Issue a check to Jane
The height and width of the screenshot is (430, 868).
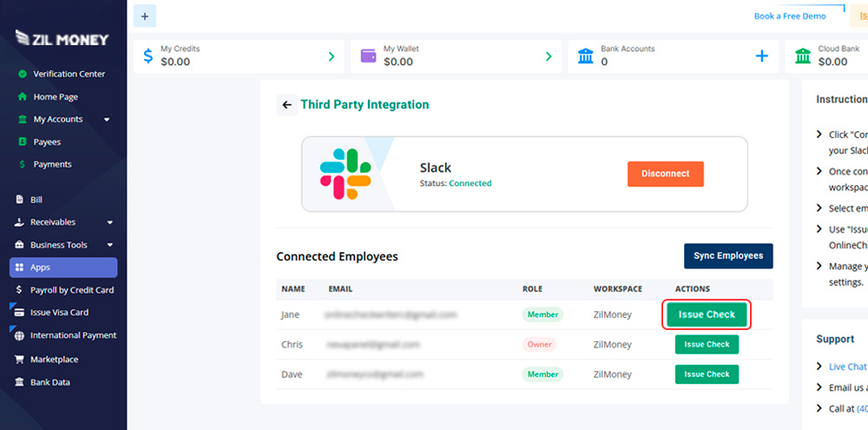[707, 314]
